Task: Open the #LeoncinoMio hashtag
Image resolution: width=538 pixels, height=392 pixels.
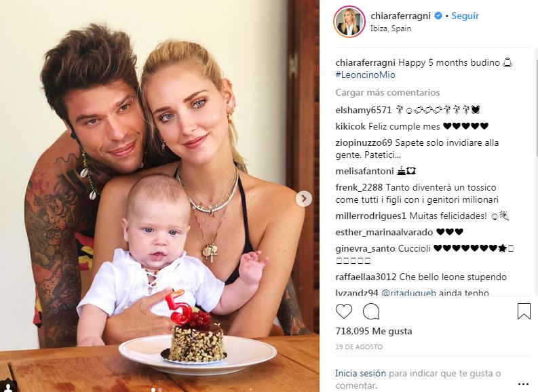Action: point(366,75)
